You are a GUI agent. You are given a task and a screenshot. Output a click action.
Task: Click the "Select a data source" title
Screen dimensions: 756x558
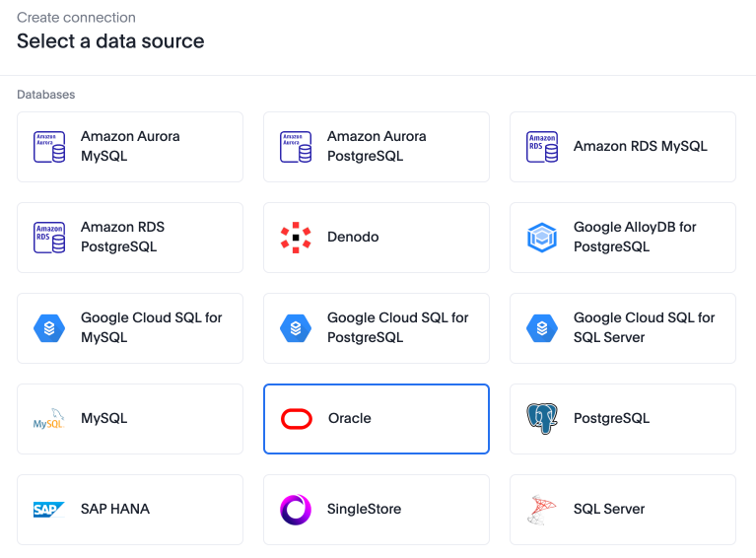pyautogui.click(x=110, y=41)
